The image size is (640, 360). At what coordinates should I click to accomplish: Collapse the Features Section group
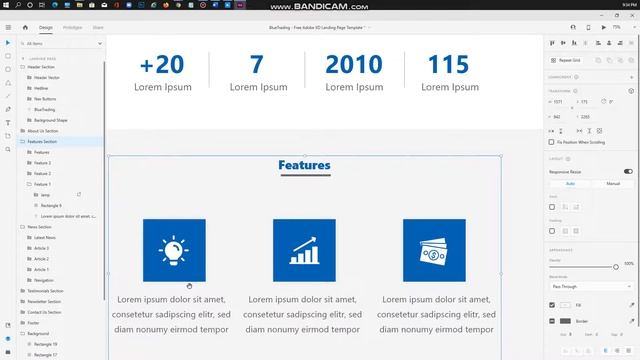23,142
